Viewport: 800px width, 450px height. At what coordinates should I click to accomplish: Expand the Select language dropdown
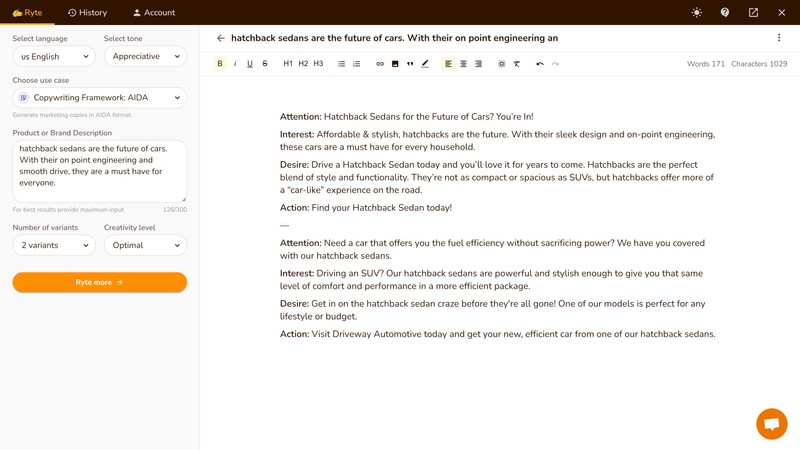(53, 57)
